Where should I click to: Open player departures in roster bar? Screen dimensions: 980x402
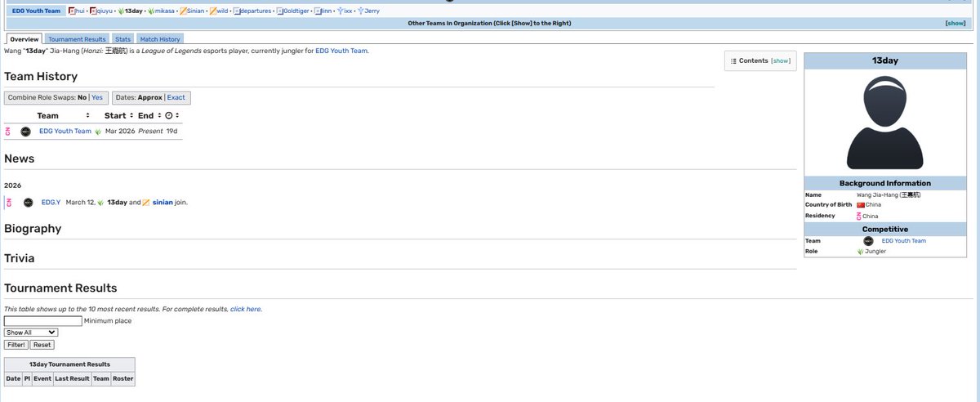(256, 11)
